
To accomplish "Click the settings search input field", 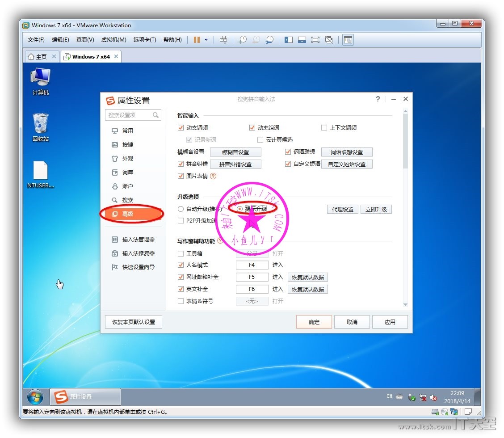I will (129, 115).
